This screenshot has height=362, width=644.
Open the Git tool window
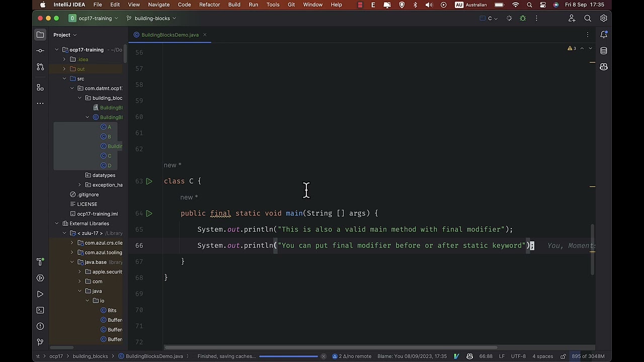coord(40,342)
